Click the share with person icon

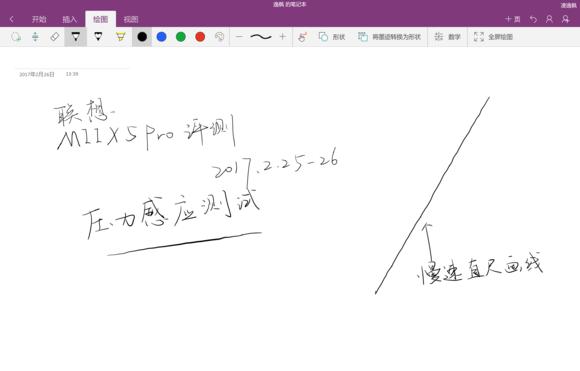tap(566, 19)
